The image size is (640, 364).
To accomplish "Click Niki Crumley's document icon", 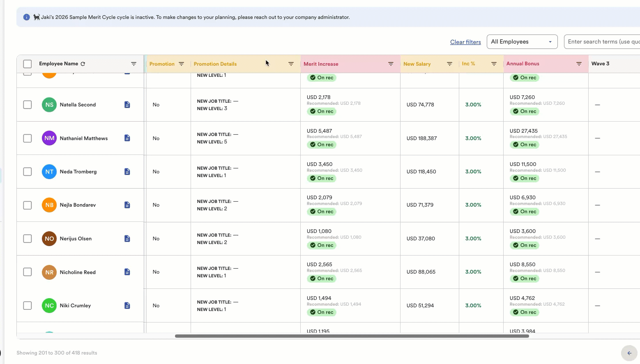I will coord(127,306).
